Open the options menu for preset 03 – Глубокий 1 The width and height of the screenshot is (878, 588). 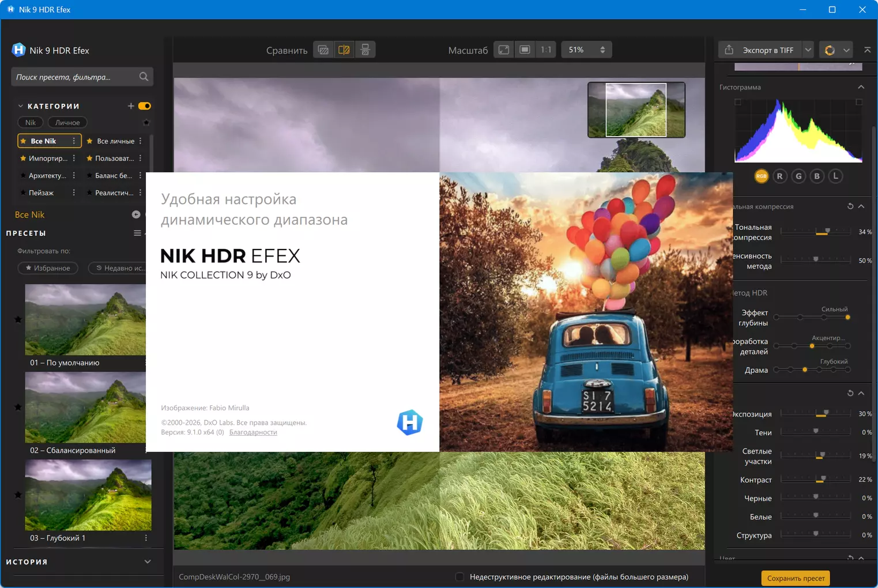[x=146, y=538]
